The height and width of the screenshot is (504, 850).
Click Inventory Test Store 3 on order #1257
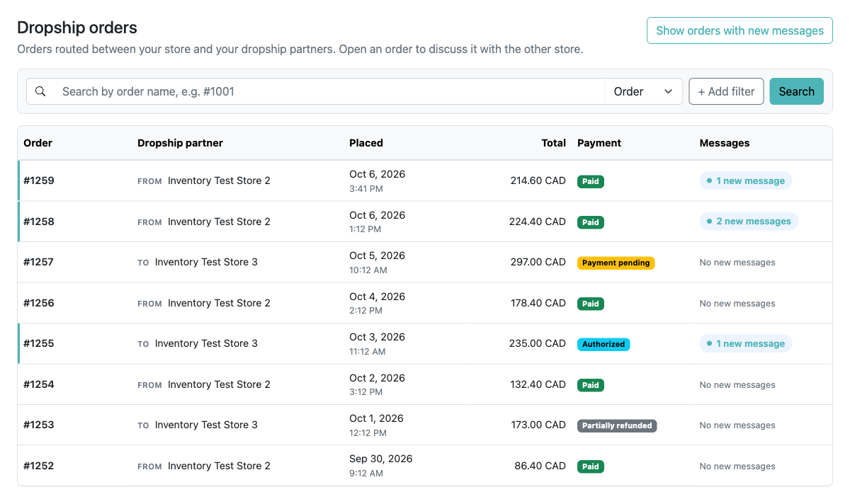206,262
